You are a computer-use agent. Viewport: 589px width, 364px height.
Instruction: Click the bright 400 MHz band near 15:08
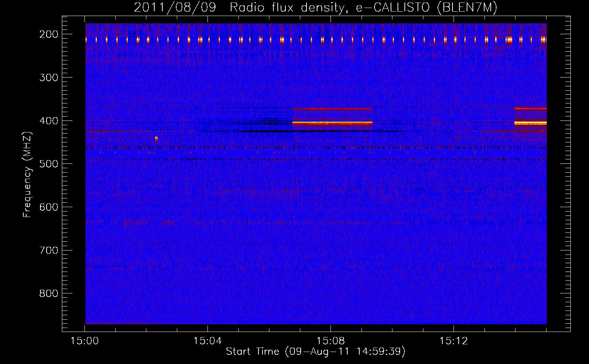[x=332, y=123]
